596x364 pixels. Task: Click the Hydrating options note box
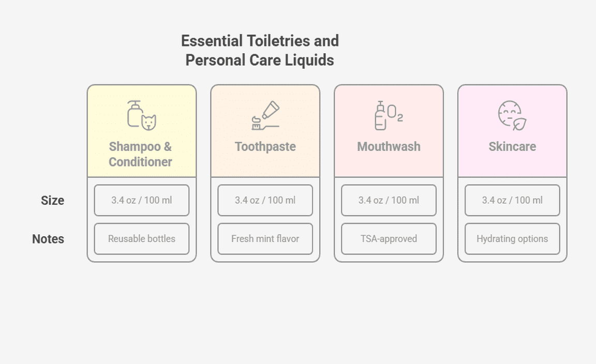coord(512,239)
